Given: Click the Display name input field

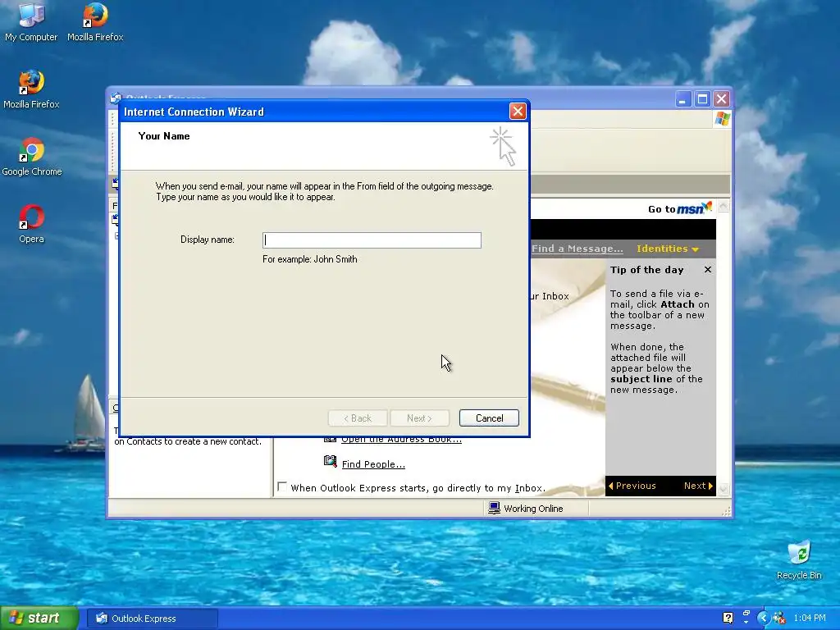Looking at the screenshot, I should [372, 240].
